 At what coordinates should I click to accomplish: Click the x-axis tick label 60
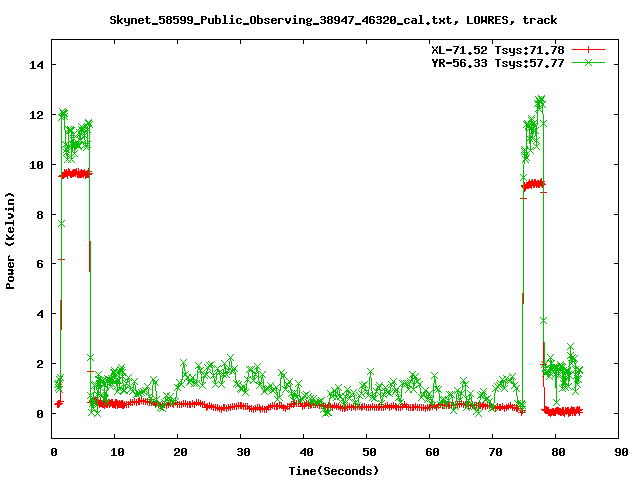pyautogui.click(x=432, y=452)
